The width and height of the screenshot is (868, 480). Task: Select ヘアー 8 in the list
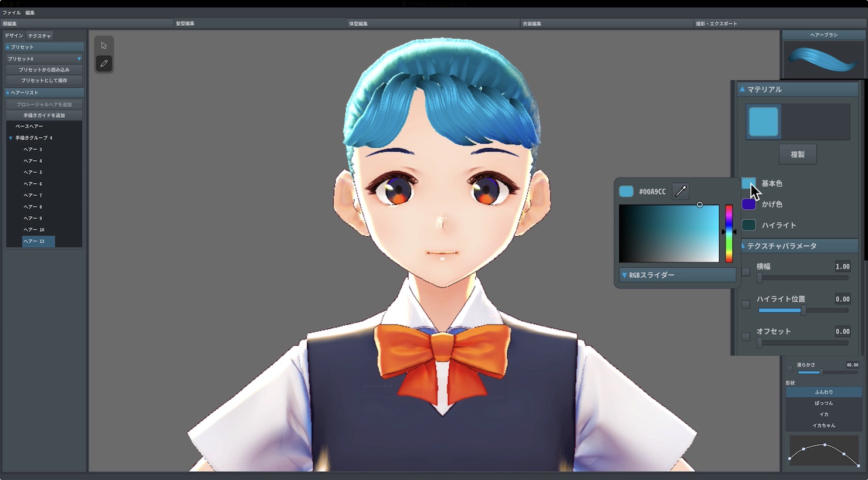point(33,207)
